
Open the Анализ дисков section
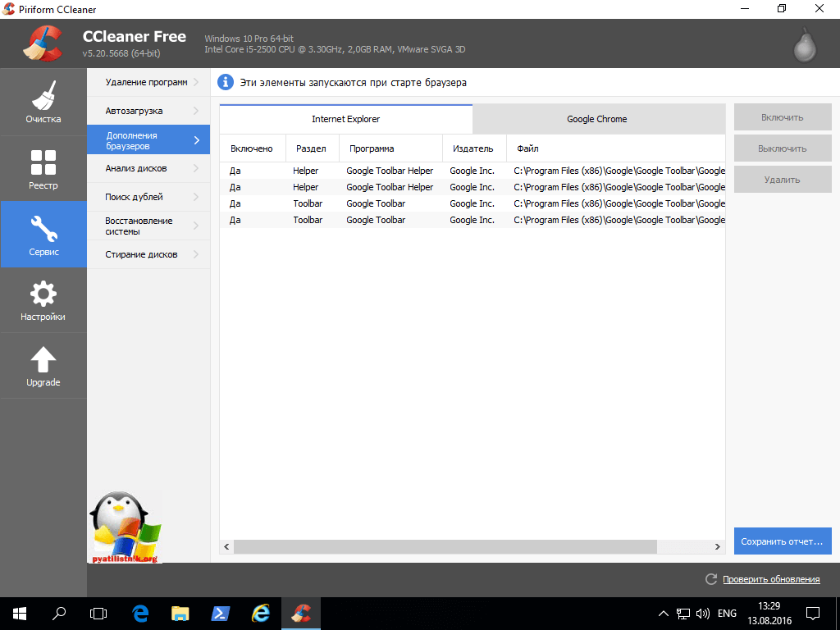148,168
